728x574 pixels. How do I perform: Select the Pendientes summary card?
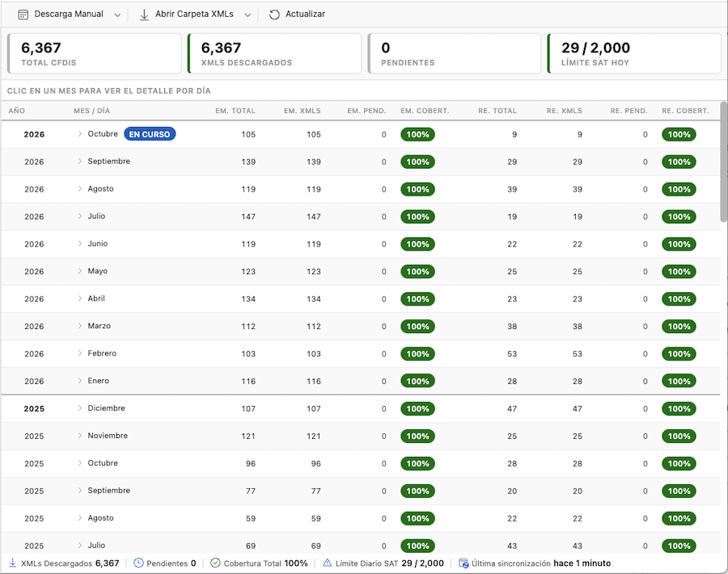pyautogui.click(x=455, y=53)
